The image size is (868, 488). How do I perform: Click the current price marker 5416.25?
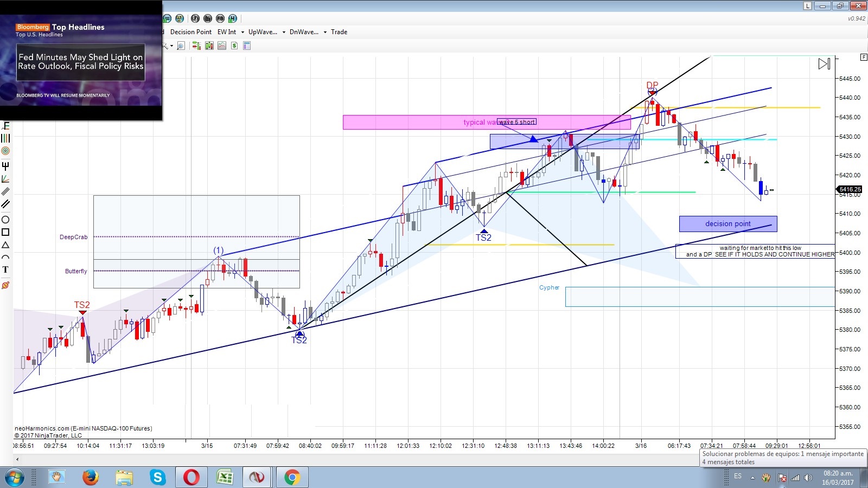point(850,189)
